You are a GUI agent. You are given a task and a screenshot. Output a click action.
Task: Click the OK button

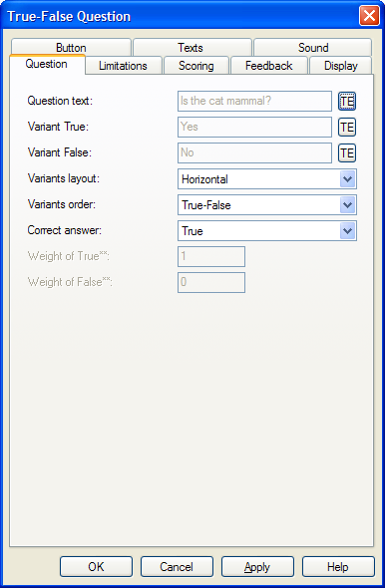[96, 567]
